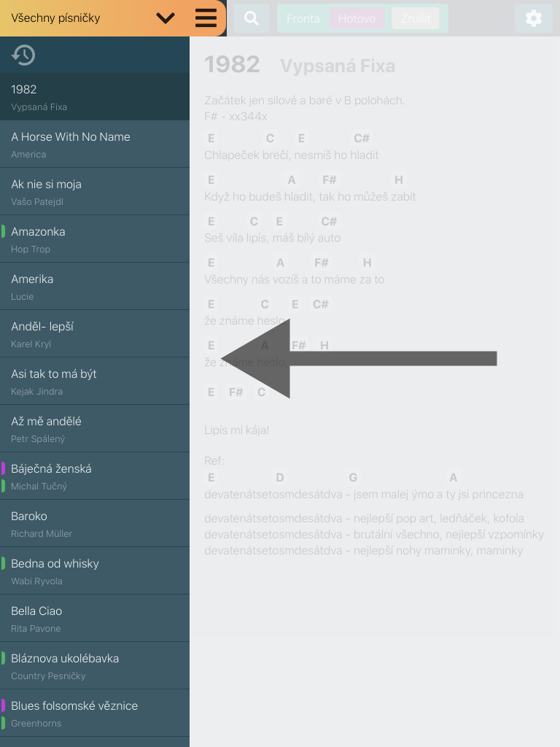Select the song Amazonka by Hop Trop
560x747 pixels.
[95, 239]
